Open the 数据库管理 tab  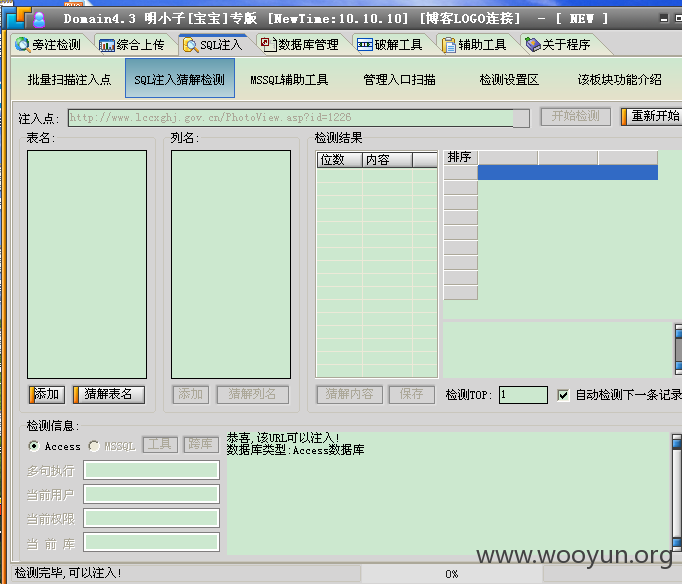point(300,44)
